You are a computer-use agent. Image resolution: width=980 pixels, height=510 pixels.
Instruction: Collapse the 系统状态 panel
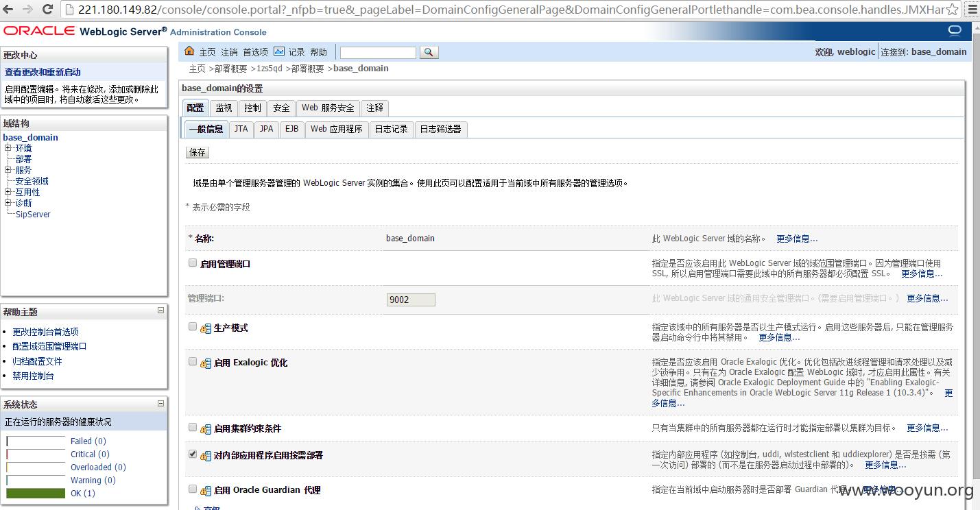(x=160, y=404)
